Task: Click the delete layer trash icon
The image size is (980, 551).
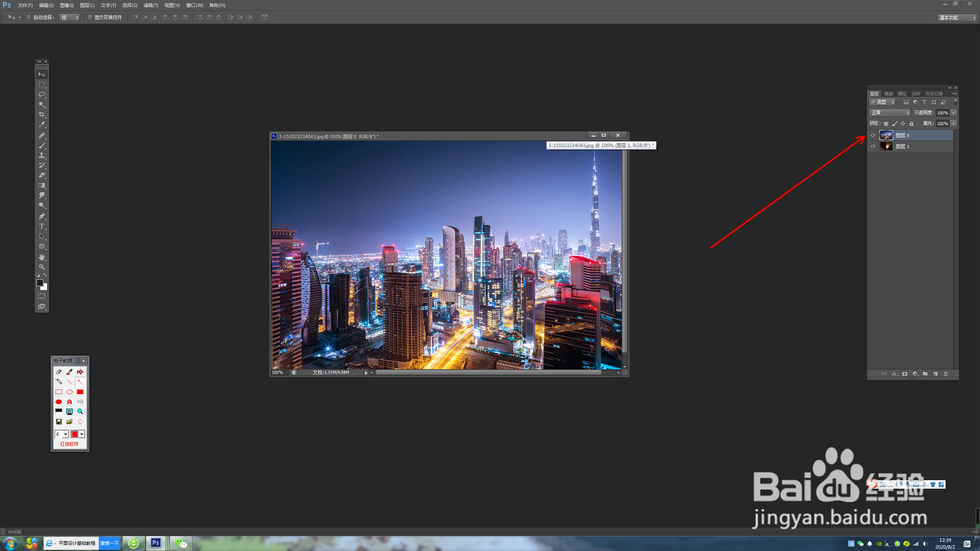Action: click(x=946, y=374)
